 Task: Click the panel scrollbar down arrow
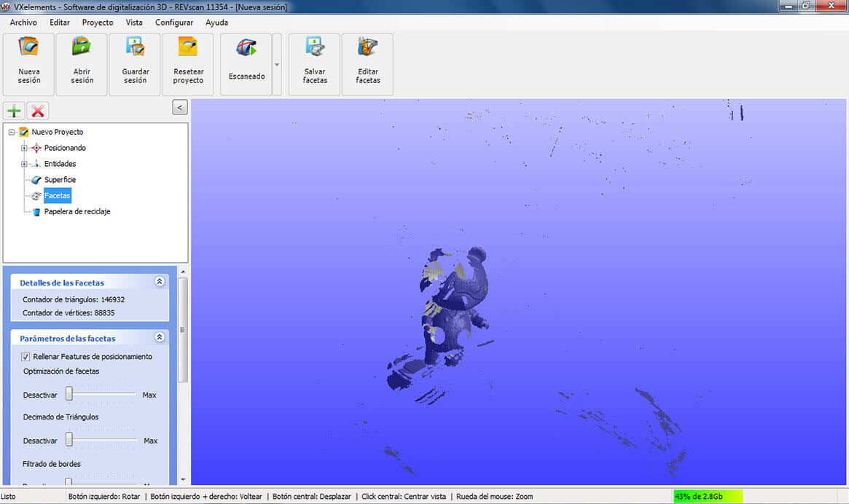[183, 480]
